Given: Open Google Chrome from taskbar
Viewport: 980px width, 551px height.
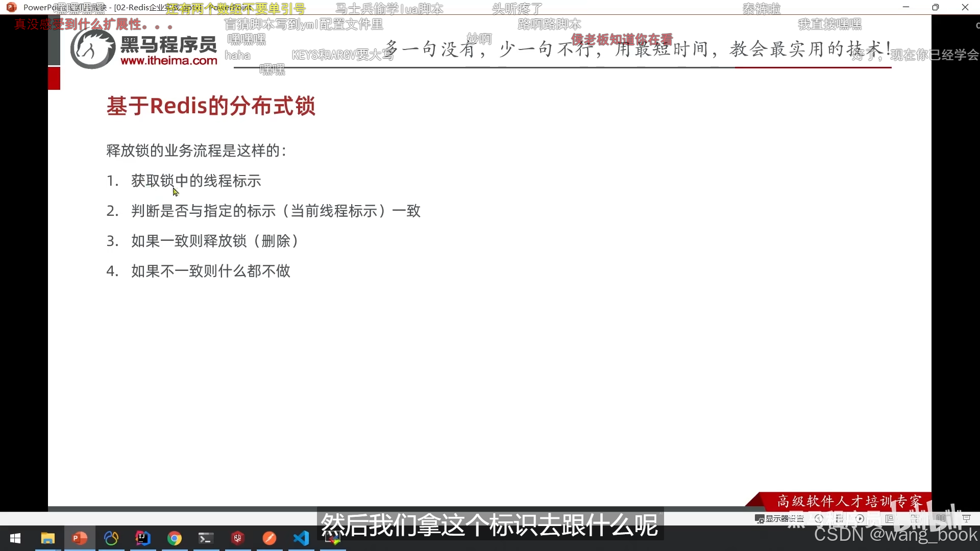Looking at the screenshot, I should click(x=175, y=538).
